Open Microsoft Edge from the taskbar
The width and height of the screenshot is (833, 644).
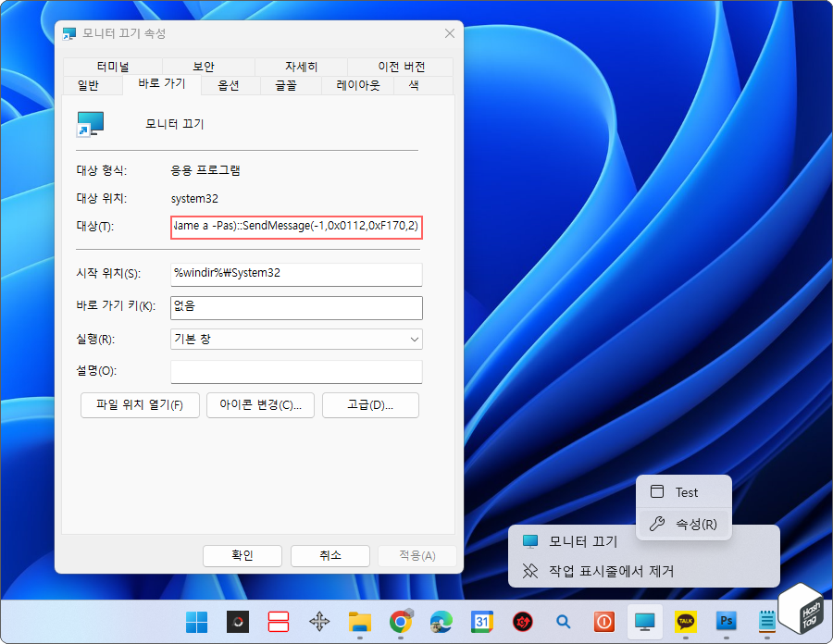tap(441, 622)
